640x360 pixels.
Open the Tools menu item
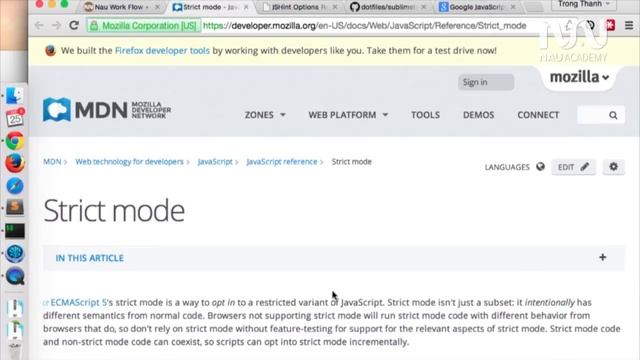[425, 115]
